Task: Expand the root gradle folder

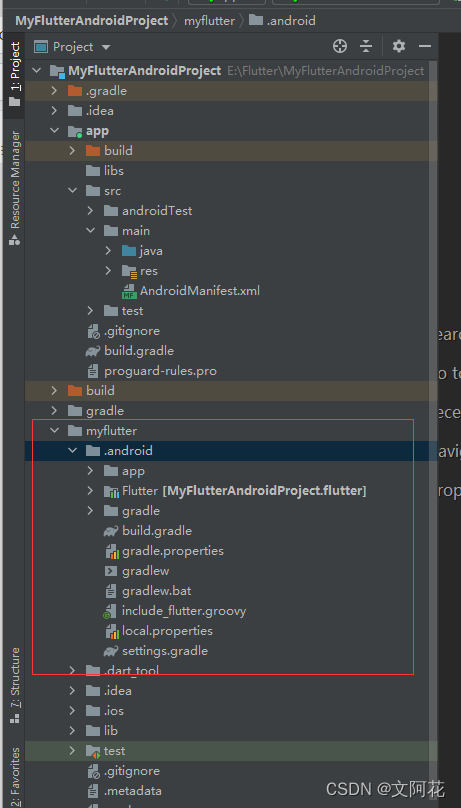Action: (x=55, y=411)
